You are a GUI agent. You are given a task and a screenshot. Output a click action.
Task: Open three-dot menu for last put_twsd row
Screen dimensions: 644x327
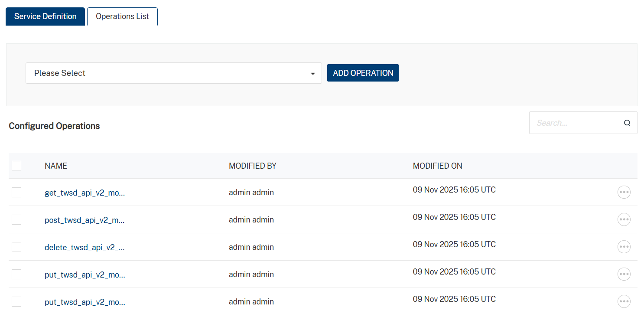coord(624,301)
